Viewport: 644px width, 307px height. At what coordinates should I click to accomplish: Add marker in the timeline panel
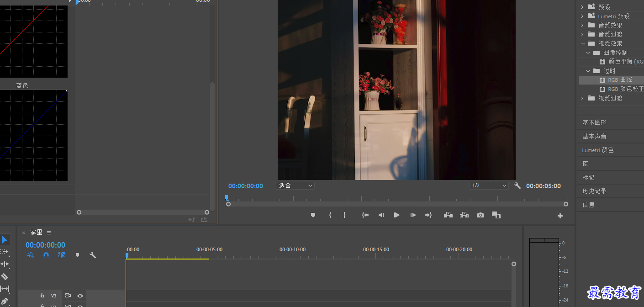pyautogui.click(x=77, y=255)
